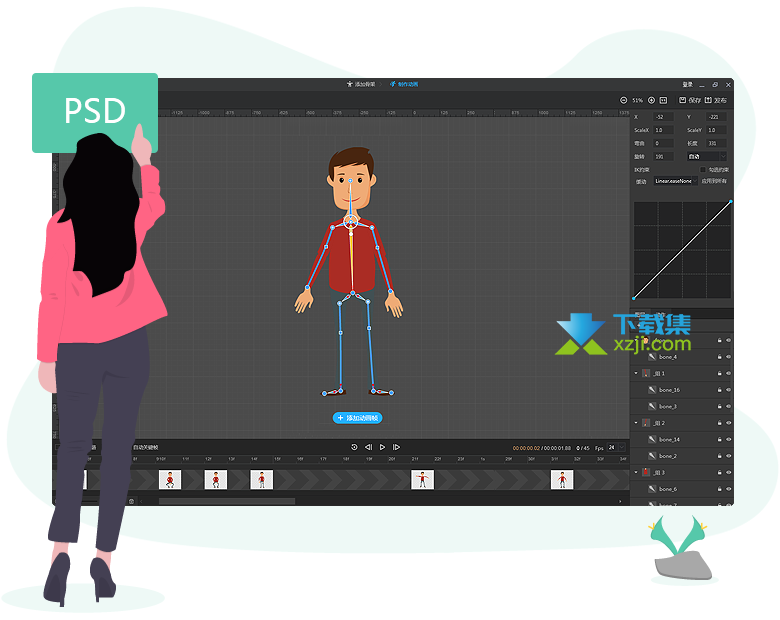Click the easing curve bottom-left handle
This screenshot has width=780, height=620.
point(633,298)
